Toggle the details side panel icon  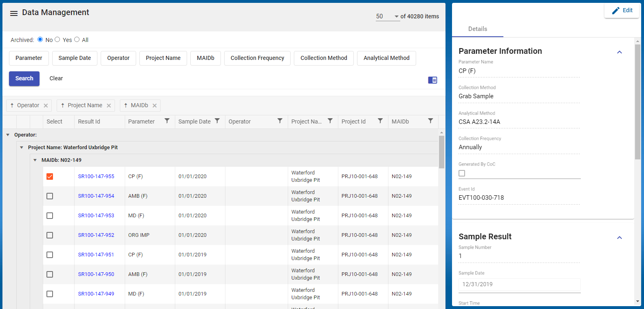432,80
